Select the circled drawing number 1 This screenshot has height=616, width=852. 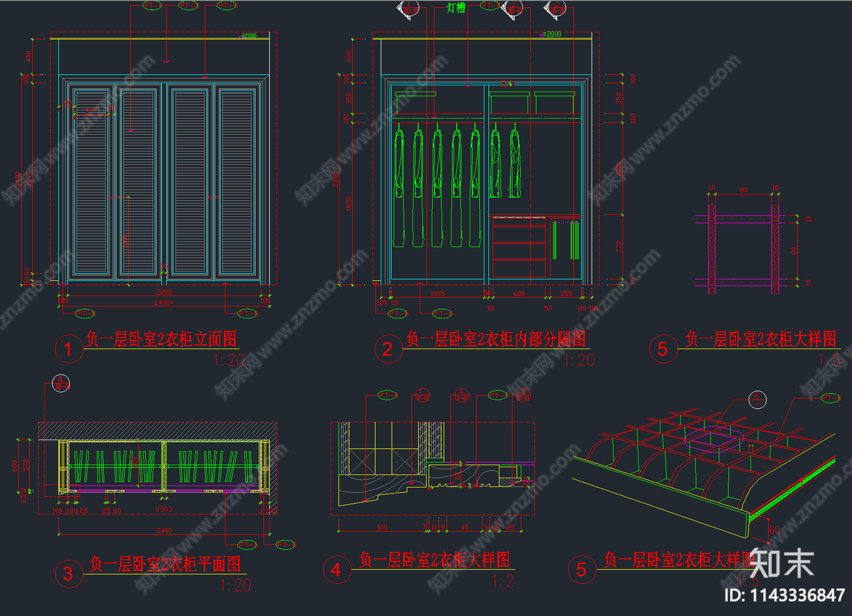pyautogui.click(x=69, y=349)
